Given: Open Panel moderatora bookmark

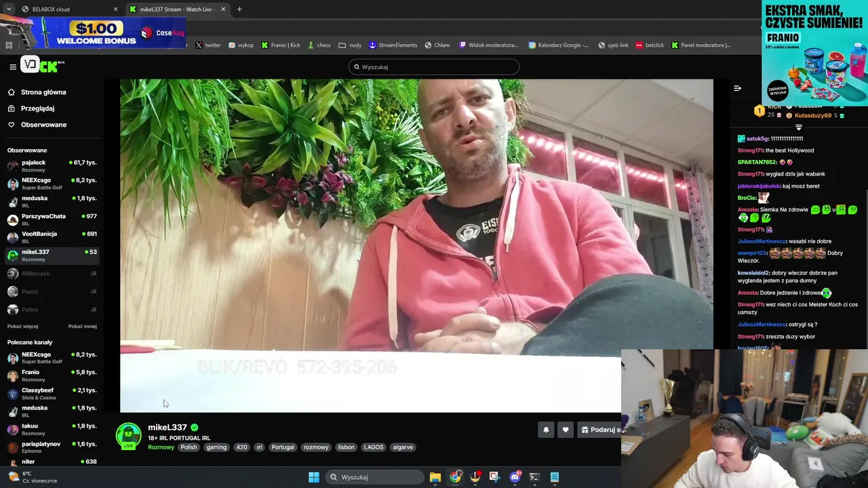Looking at the screenshot, I should click(x=701, y=45).
